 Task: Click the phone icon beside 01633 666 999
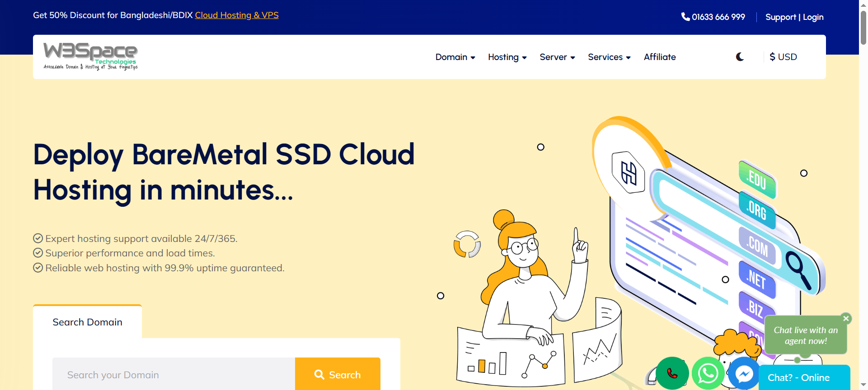(x=685, y=17)
